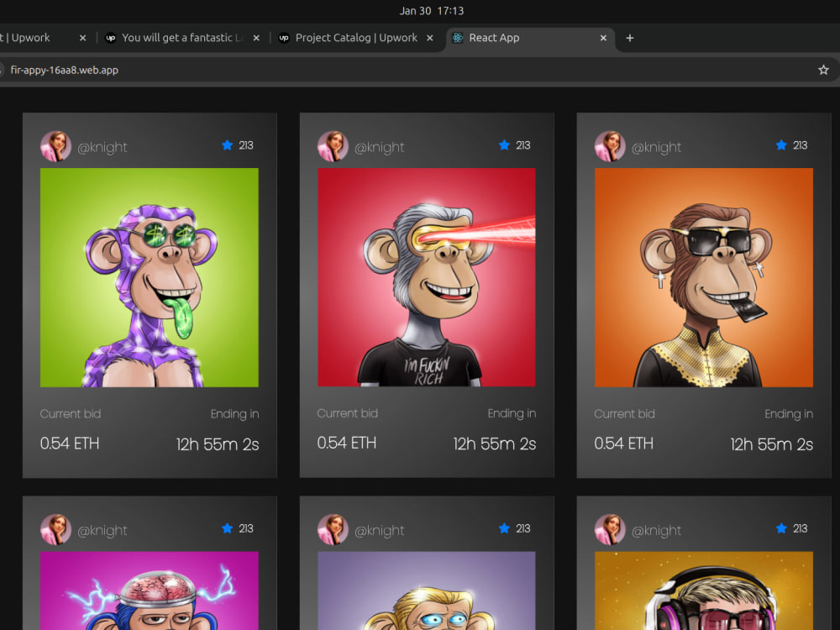Click 12h 55m 2s timer under the laser-eyes ape

pos(495,444)
